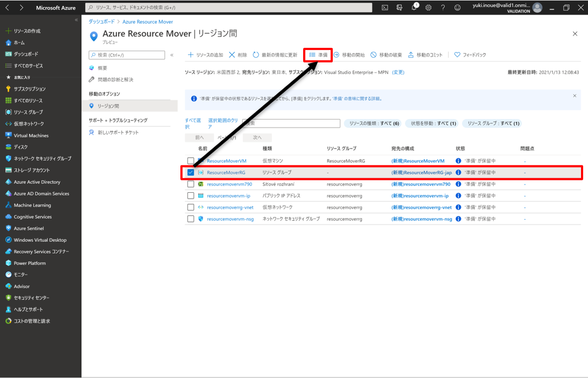Click the (変更) link beside subscription
This screenshot has width=588, height=378.
[x=398, y=72]
